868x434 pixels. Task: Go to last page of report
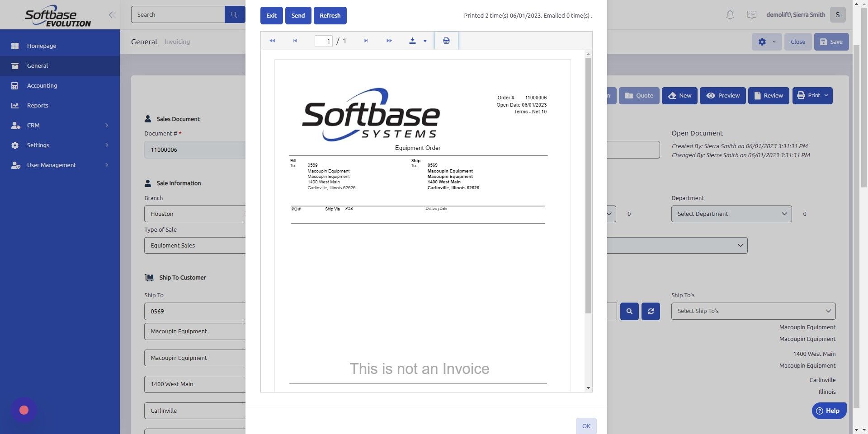coord(389,41)
